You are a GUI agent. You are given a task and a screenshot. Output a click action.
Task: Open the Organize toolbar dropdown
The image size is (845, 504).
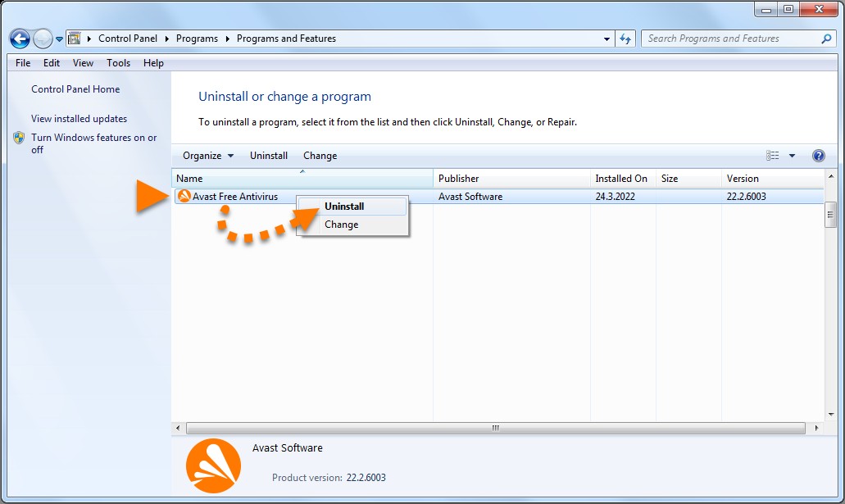208,155
